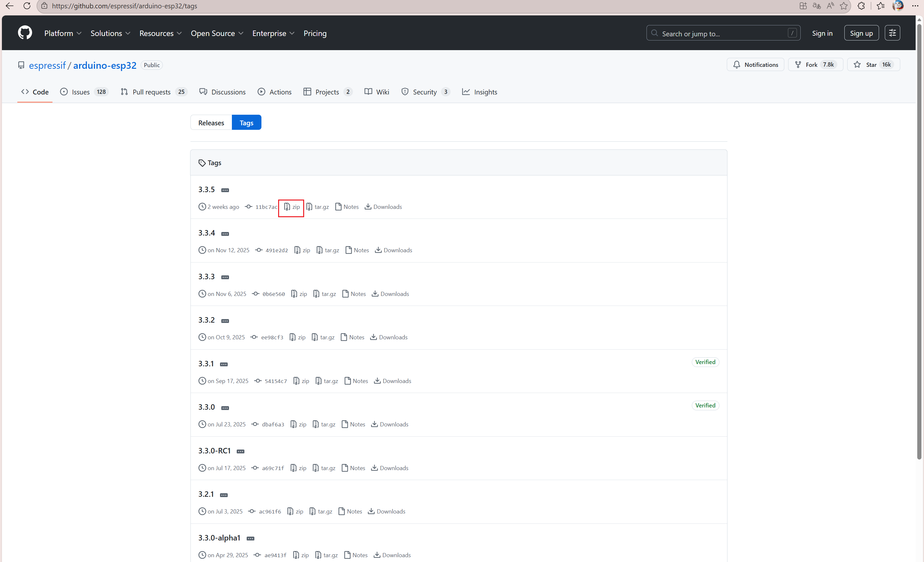This screenshot has height=562, width=924.
Task: Expand the ellipsis details for tag 3.3.0-RC1
Action: click(240, 451)
